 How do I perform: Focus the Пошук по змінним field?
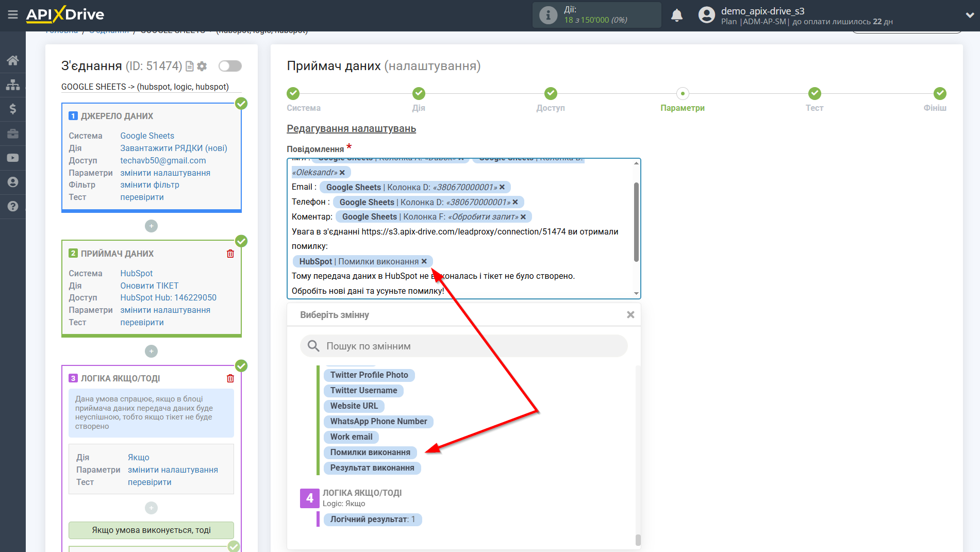point(464,346)
